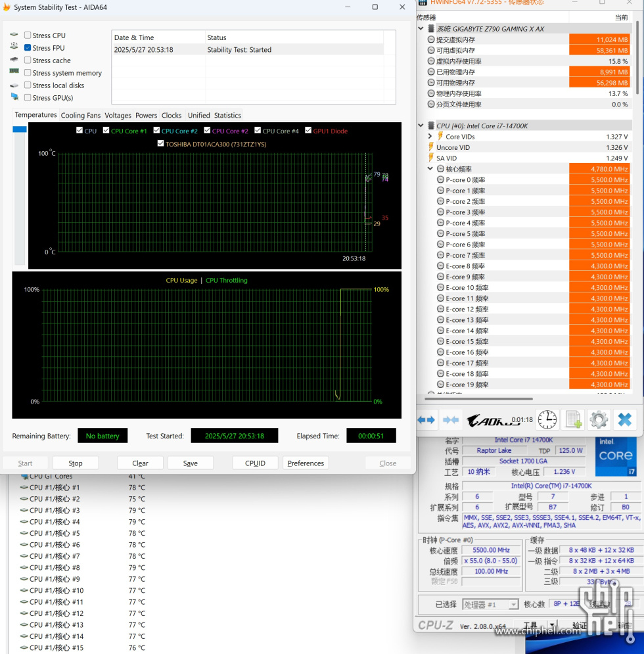Viewport: 644px width, 654px height.
Task: Click the HWiNFO horizontal scrollbar
Action: tap(478, 399)
